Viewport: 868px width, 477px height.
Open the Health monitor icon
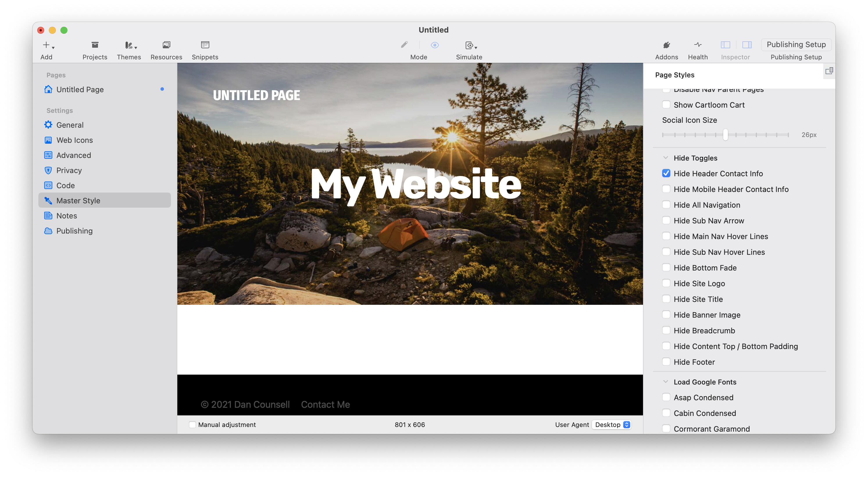point(697,45)
